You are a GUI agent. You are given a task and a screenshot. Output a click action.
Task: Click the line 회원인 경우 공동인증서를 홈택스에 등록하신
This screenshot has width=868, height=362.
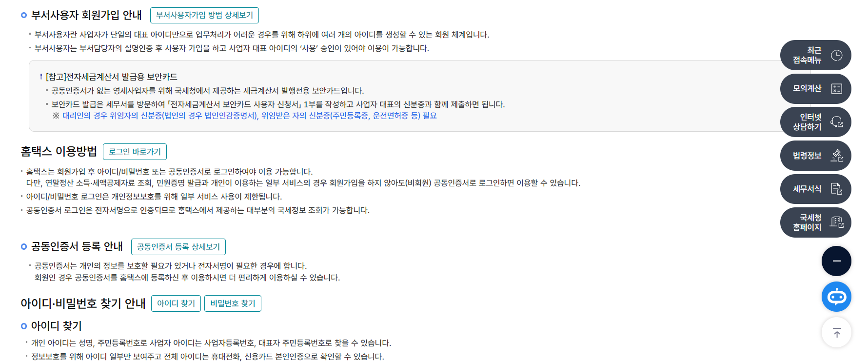click(x=187, y=278)
